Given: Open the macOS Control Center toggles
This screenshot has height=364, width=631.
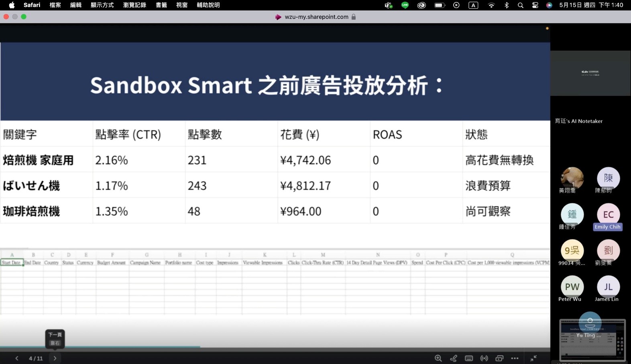Looking at the screenshot, I should [x=535, y=5].
